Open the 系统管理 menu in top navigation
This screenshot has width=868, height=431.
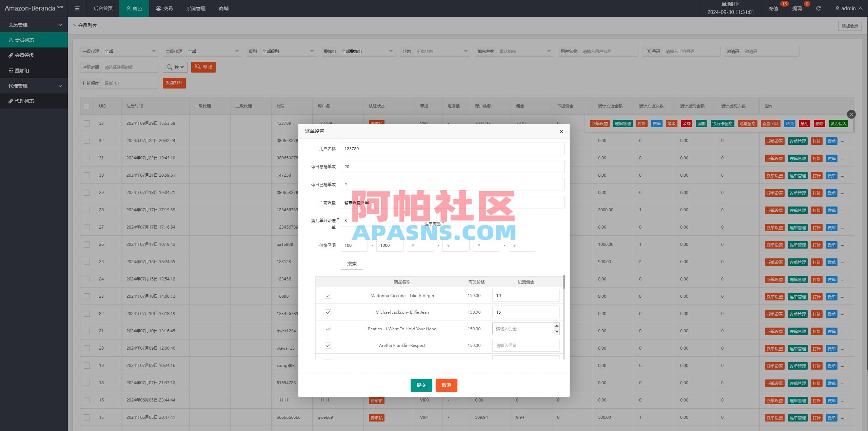[195, 8]
